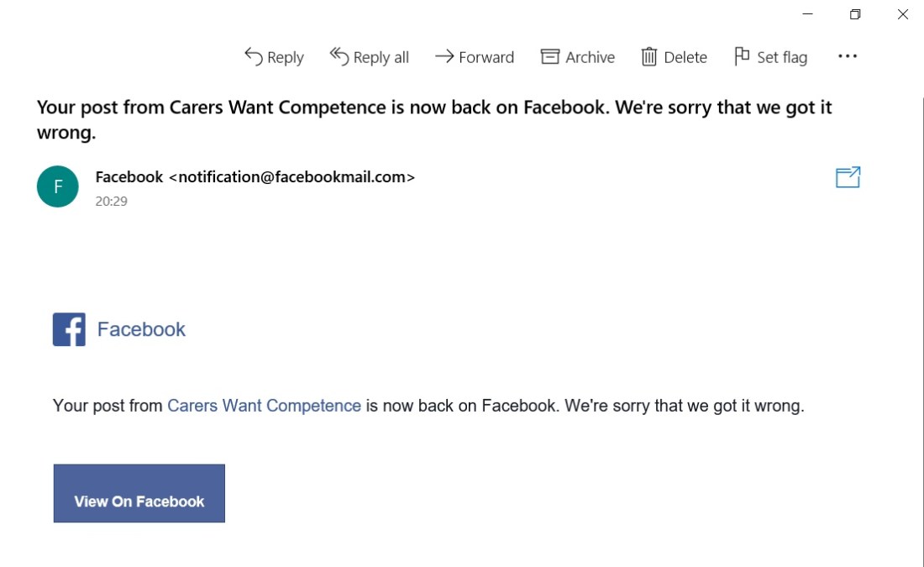Archive the message
This screenshot has height=567, width=924.
(x=578, y=57)
